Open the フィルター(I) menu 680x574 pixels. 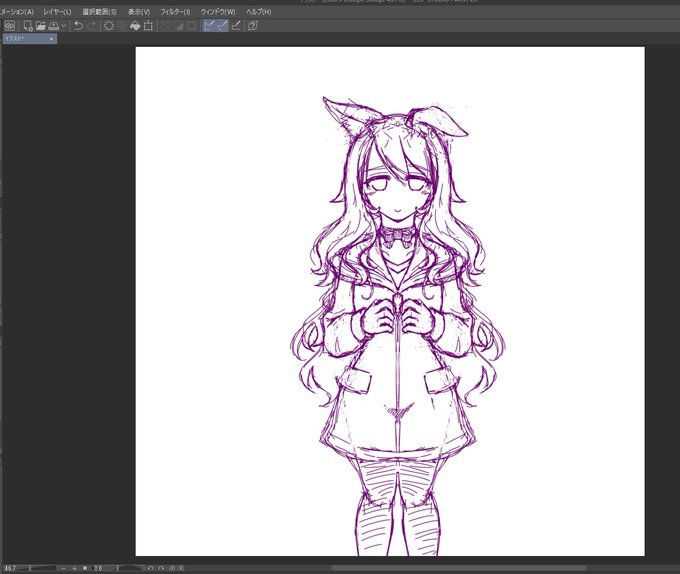coord(175,12)
